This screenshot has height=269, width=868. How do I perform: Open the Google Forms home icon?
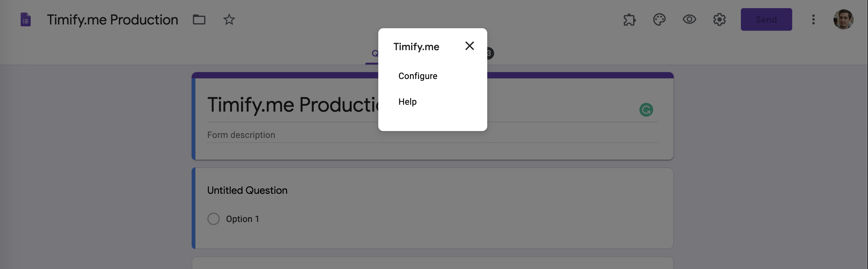coord(26,19)
